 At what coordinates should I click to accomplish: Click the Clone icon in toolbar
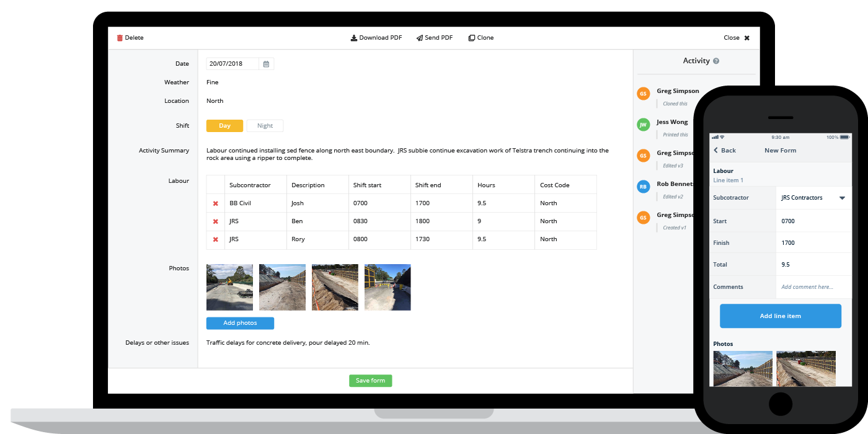pyautogui.click(x=471, y=38)
